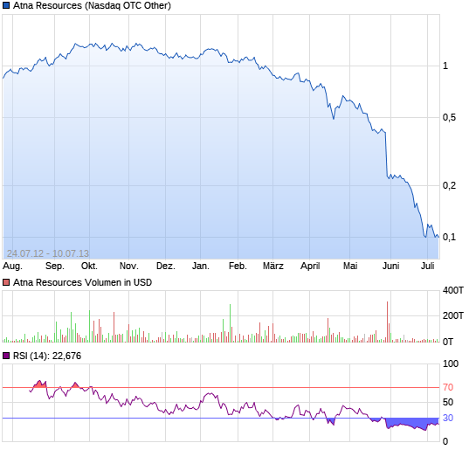Click the tallest green volume bar in late January
This screenshot has height=450, width=476.
point(230,323)
